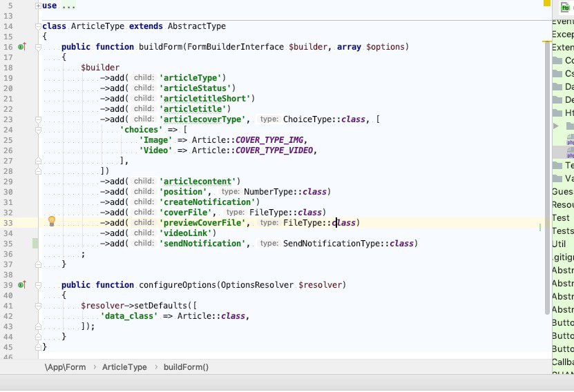Select 'Util' in the side panel

[559, 244]
